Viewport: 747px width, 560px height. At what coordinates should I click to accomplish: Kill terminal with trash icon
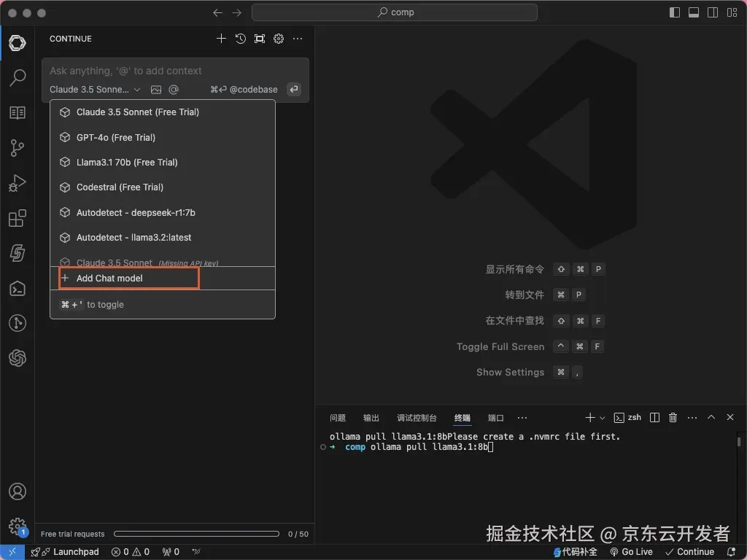point(673,418)
